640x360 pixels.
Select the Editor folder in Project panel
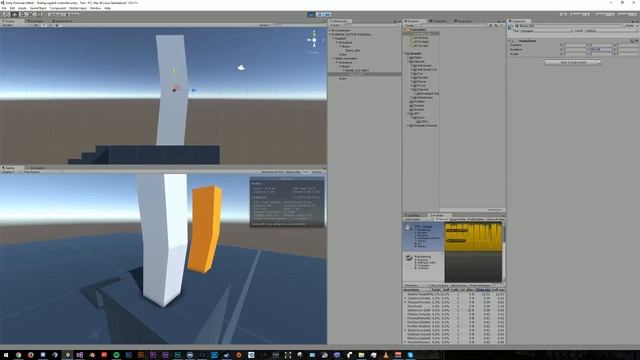[x=417, y=58]
